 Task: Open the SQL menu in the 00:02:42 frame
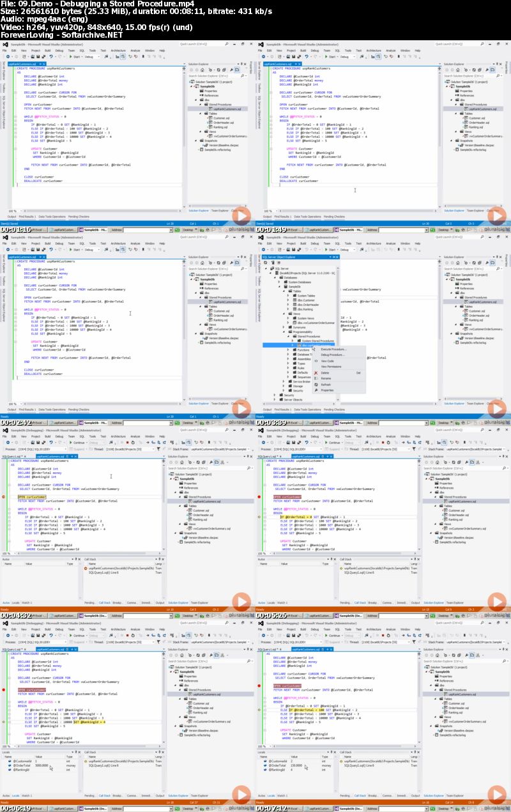click(x=82, y=243)
